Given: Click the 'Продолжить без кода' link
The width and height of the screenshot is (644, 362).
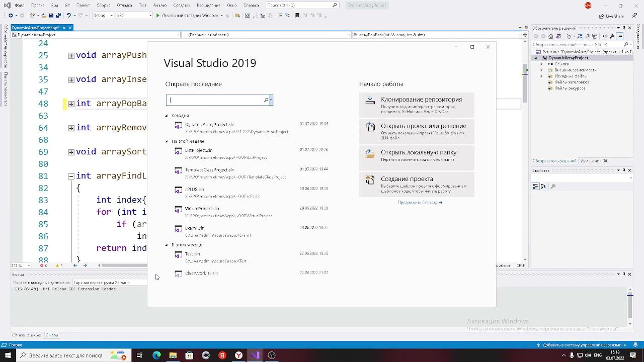Looking at the screenshot, I should tap(420, 203).
